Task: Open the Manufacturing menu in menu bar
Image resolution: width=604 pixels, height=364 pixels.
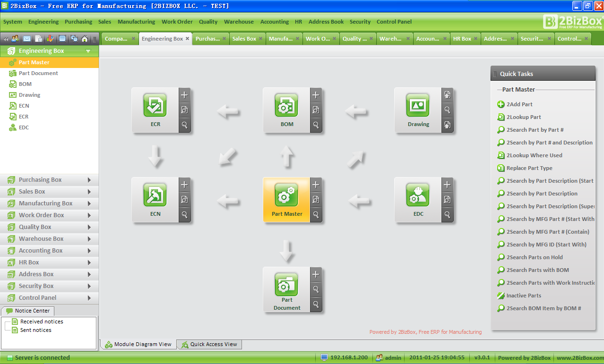Action: pos(136,22)
